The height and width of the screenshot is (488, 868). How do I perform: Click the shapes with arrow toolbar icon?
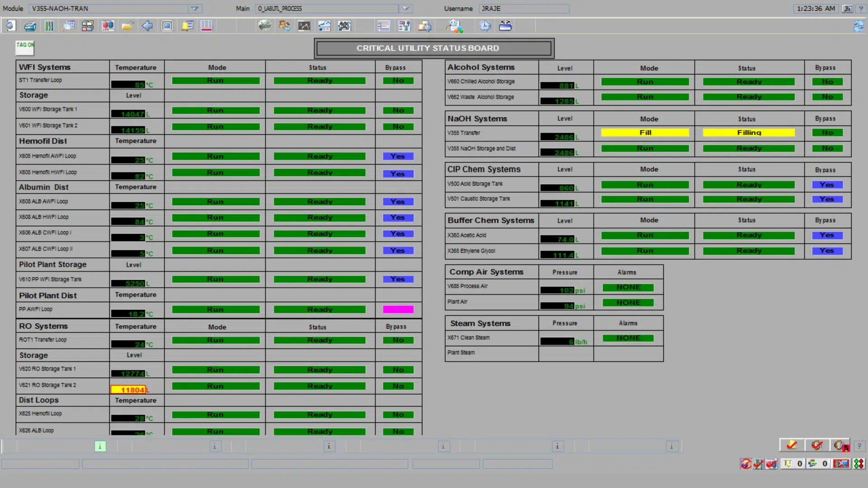[425, 26]
